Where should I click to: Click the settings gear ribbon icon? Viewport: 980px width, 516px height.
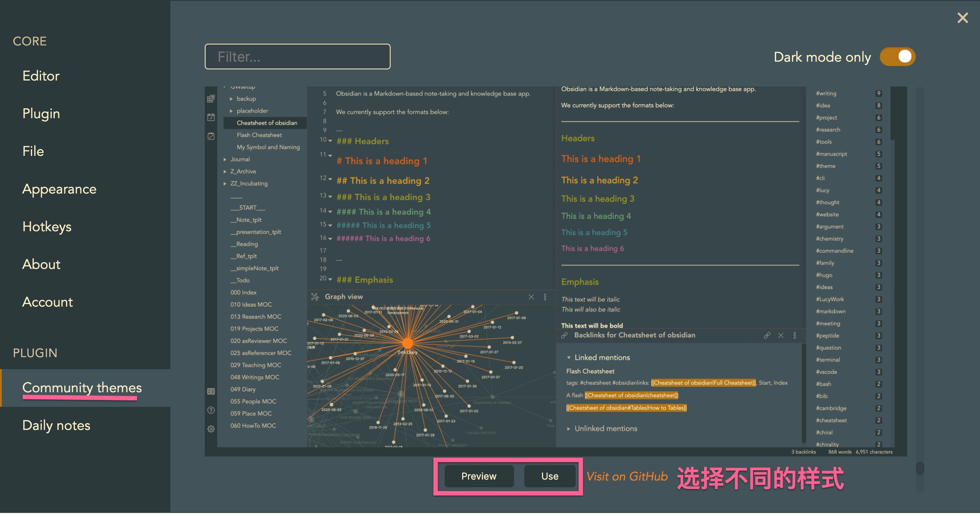[211, 429]
